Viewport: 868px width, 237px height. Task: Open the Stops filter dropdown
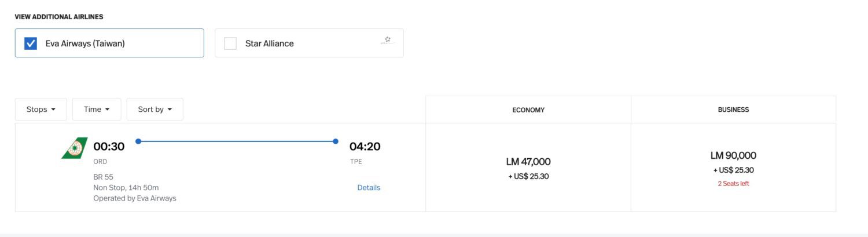[x=41, y=110]
